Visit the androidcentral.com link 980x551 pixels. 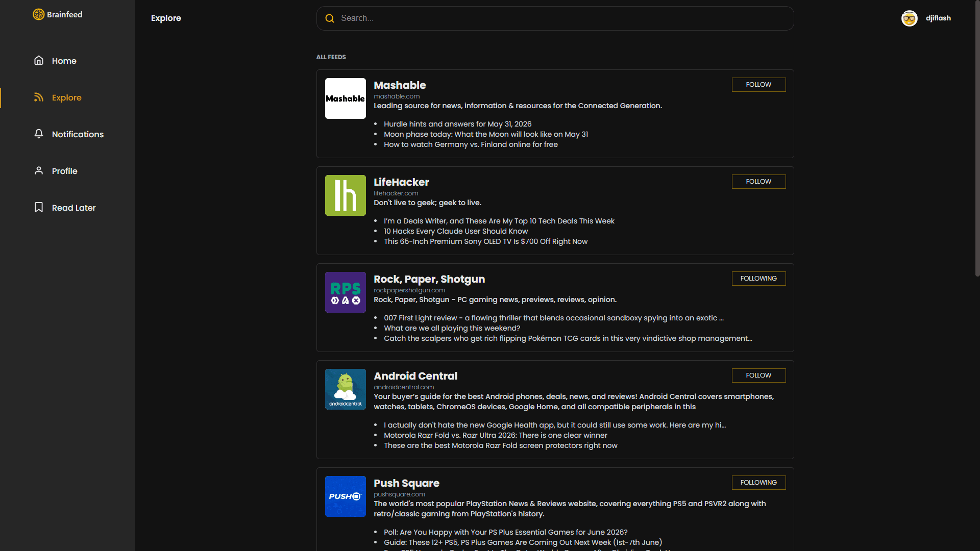tap(404, 387)
